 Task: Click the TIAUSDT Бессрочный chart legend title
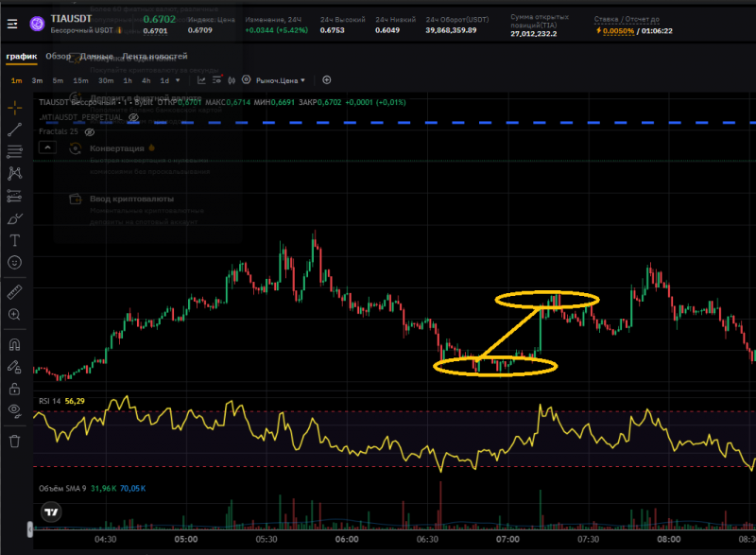point(77,102)
